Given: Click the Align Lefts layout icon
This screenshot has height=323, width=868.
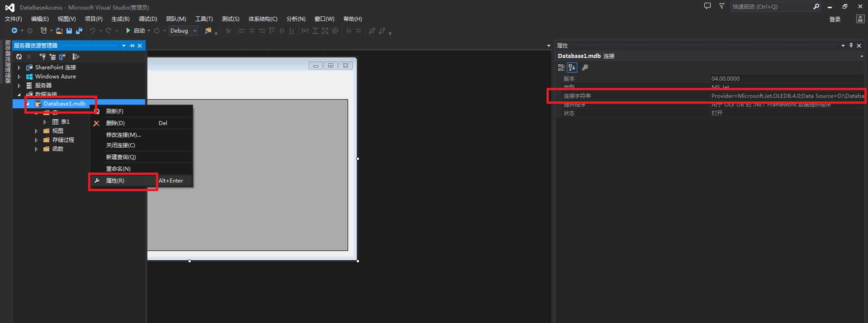Looking at the screenshot, I should coord(242,31).
